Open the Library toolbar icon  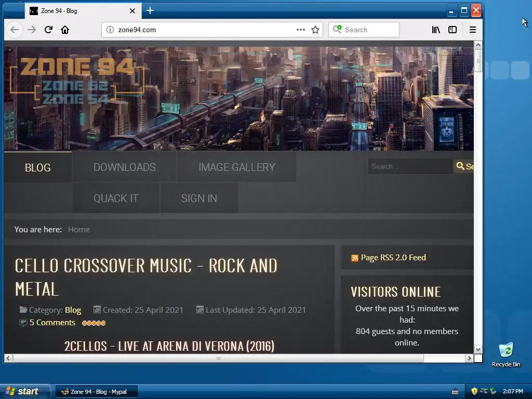pyautogui.click(x=436, y=30)
